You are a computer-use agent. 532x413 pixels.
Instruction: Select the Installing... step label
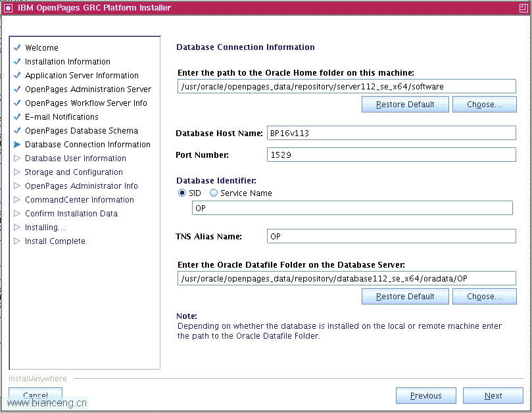(x=45, y=228)
